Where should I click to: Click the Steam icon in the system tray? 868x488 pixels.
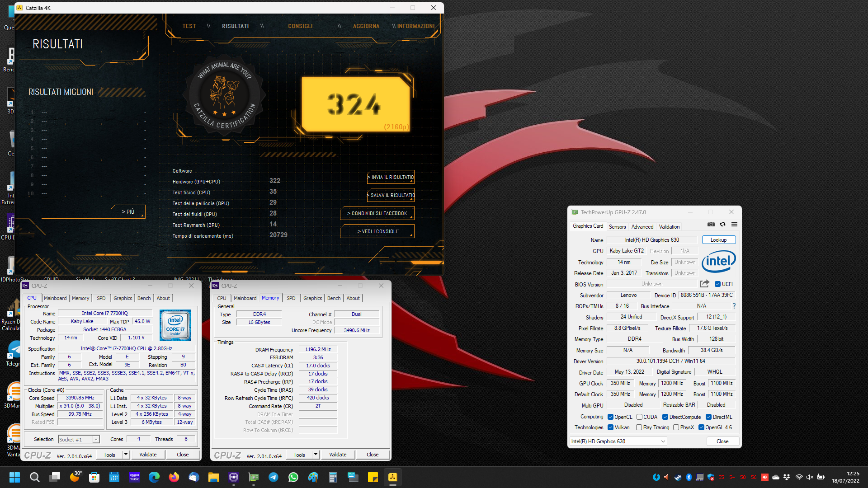pyautogui.click(x=678, y=477)
